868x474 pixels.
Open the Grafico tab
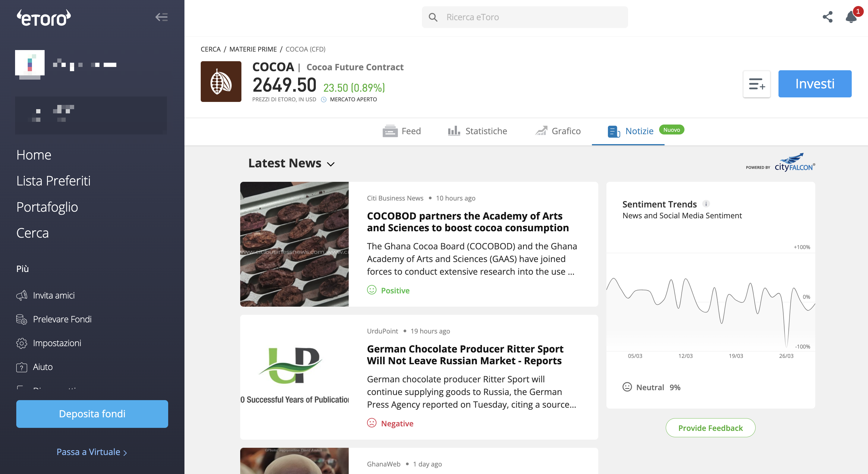click(x=558, y=131)
